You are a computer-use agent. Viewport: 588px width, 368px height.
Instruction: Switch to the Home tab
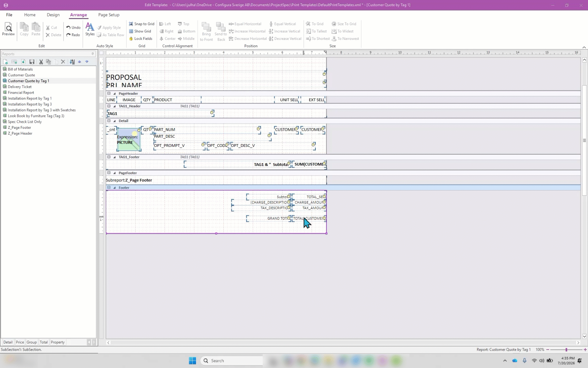pos(30,15)
